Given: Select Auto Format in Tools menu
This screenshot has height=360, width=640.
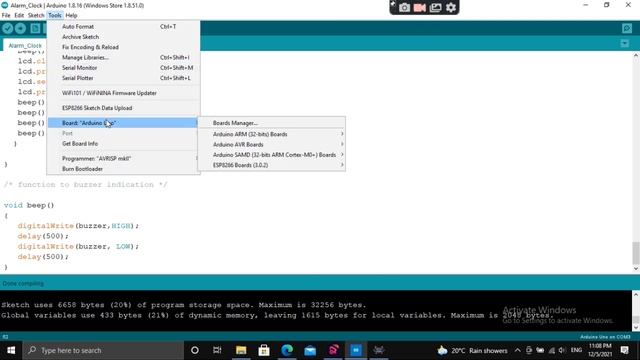Looking at the screenshot, I should coord(123,27).
